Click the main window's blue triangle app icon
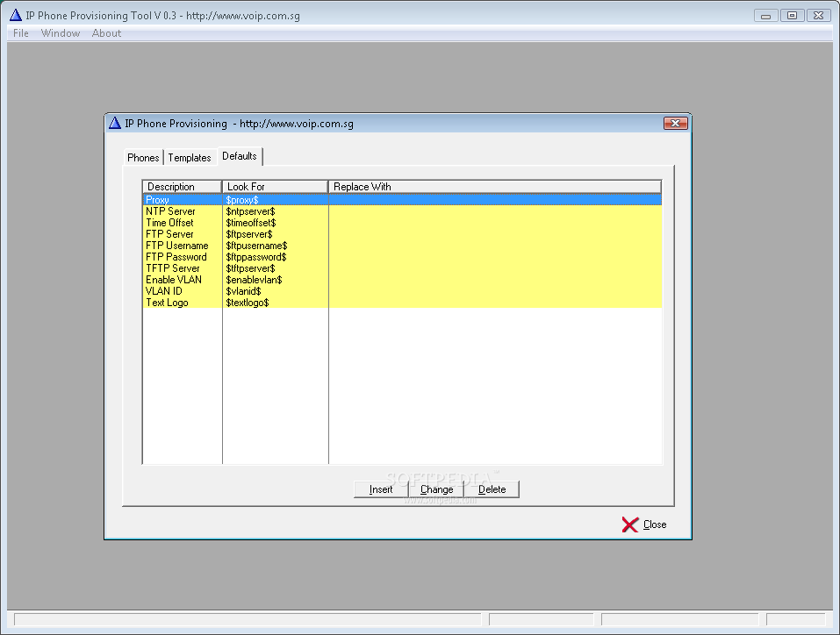Viewport: 840px width, 635px height. click(x=16, y=15)
